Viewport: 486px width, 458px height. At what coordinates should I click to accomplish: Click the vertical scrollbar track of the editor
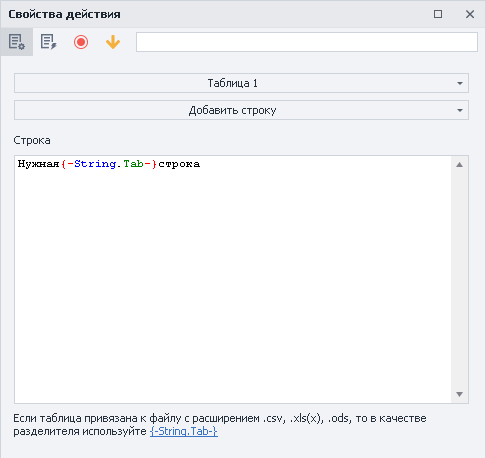click(459, 279)
